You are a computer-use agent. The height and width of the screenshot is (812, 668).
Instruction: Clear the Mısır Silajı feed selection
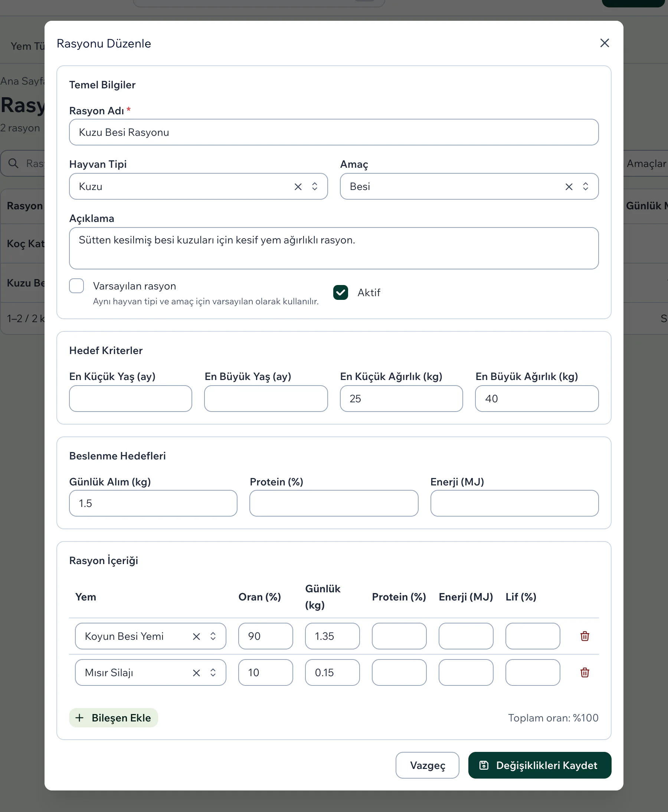tap(196, 673)
